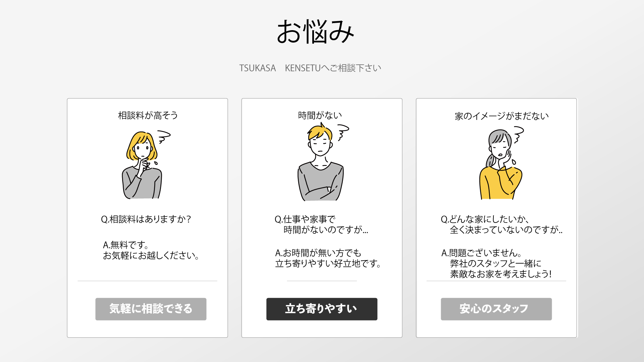Click the 立ち寄りやすい dark button
This screenshot has height=362, width=644.
322,309
